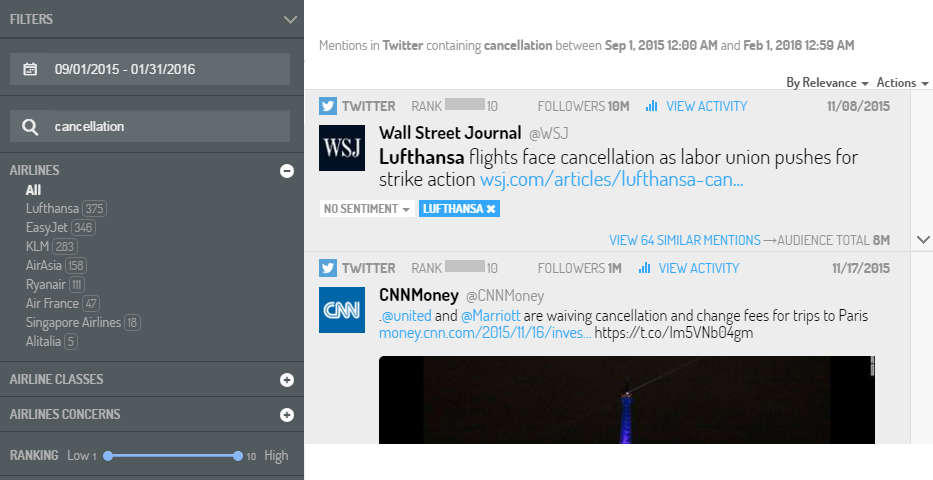Click the ranking slider high handle
933x480 pixels.
(x=238, y=456)
